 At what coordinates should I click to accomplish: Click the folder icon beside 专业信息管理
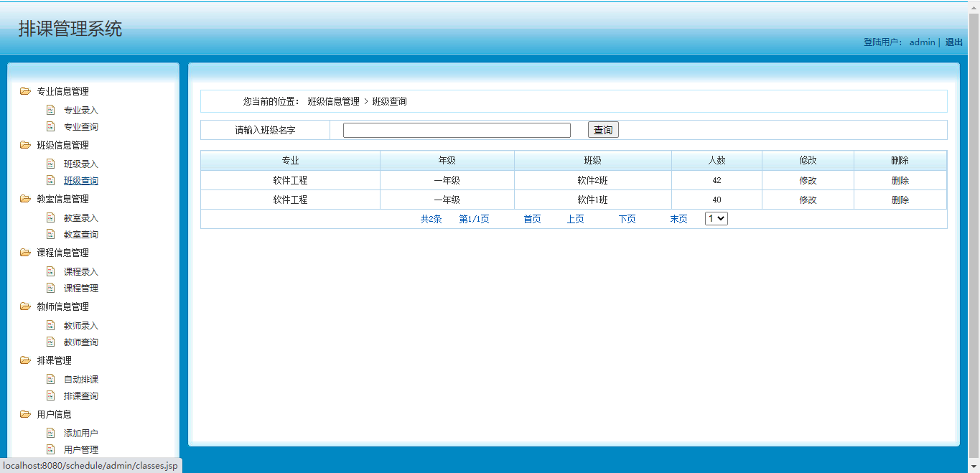tap(24, 91)
